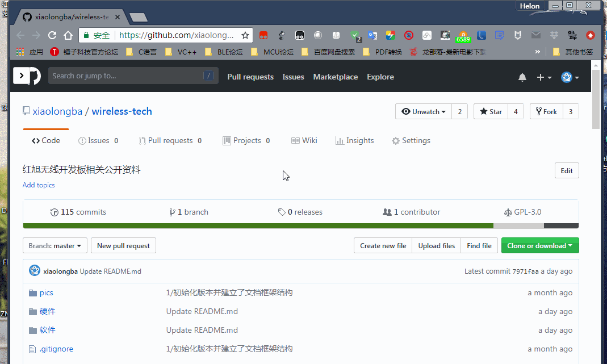This screenshot has width=607, height=364.
Task: Star this repository
Action: pos(491,111)
